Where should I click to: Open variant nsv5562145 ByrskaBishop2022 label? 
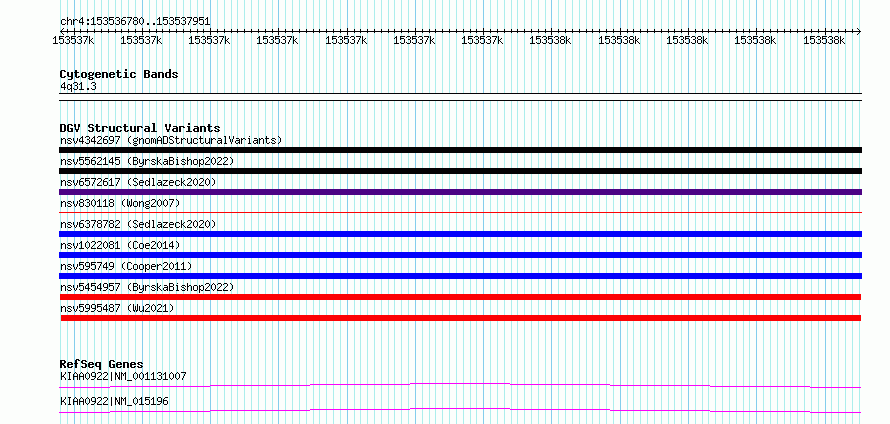click(x=147, y=161)
